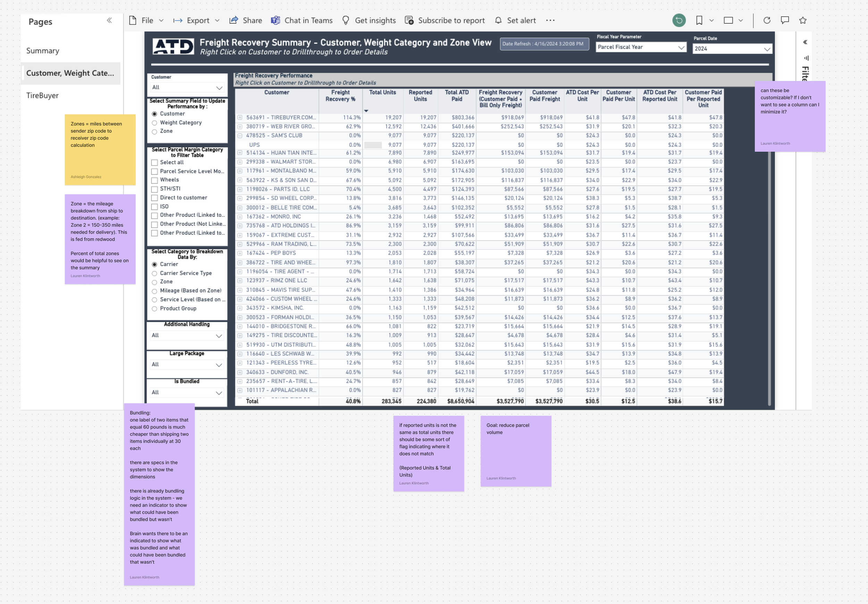Click the comment icon in the toolbar
The image size is (868, 604).
pyautogui.click(x=784, y=20)
